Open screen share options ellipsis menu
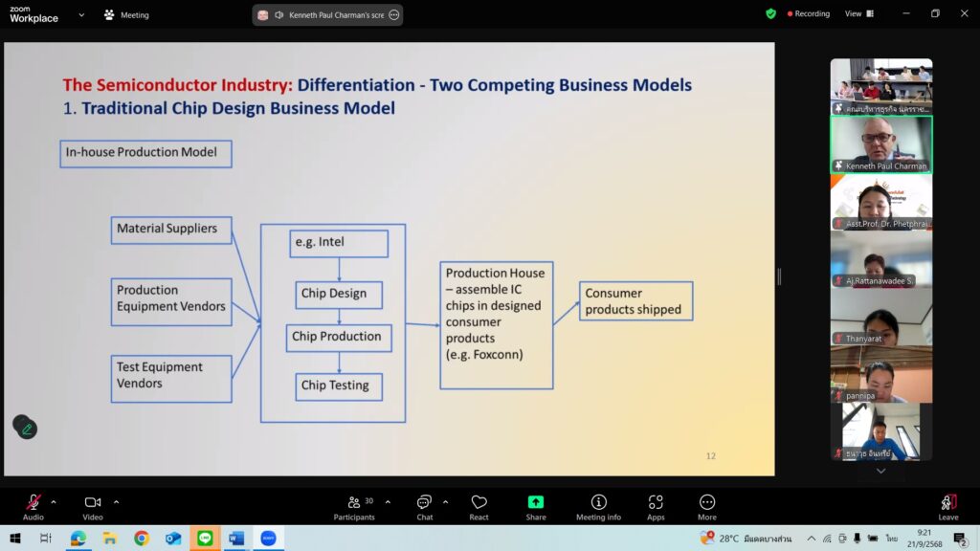Viewport: 980px width, 551px height. click(x=393, y=15)
